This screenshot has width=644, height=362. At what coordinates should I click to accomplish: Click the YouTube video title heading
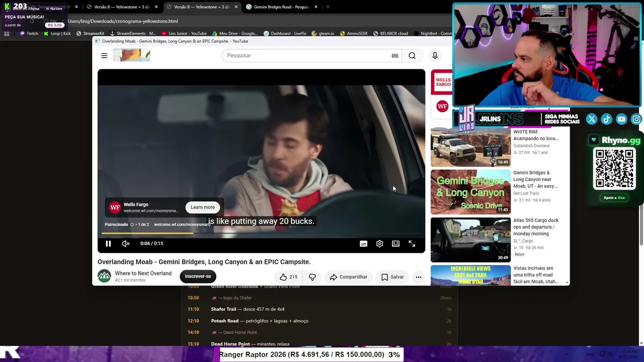(204, 262)
